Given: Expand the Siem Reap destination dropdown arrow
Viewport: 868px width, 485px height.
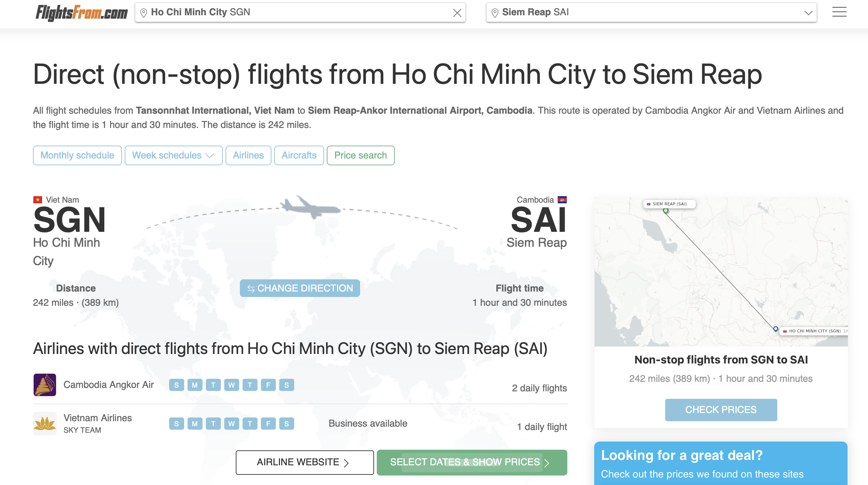Looking at the screenshot, I should click(809, 13).
